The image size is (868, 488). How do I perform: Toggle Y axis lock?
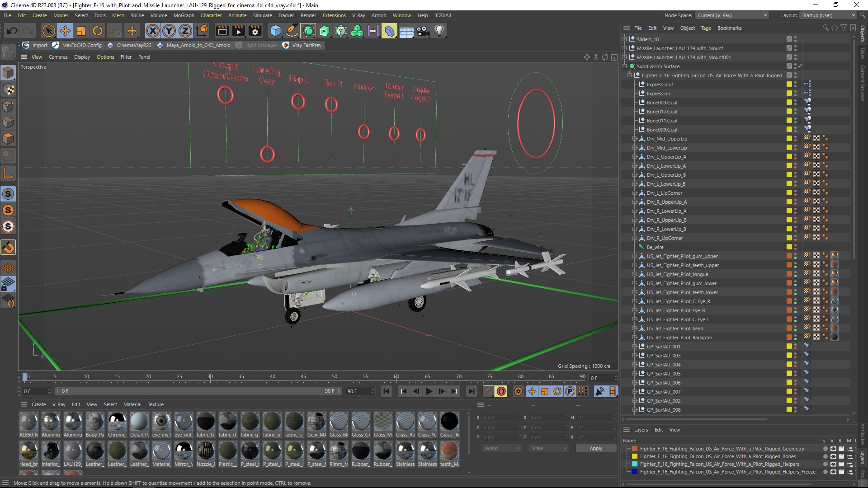169,31
